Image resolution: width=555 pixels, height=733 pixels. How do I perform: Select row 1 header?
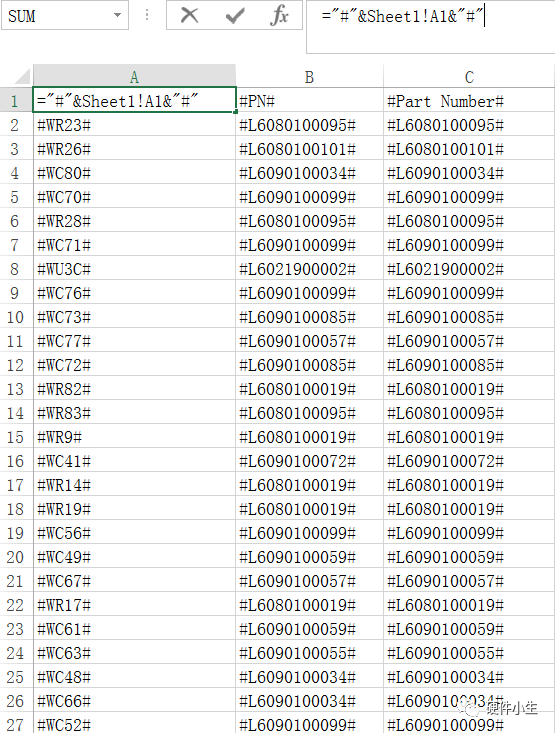16,100
